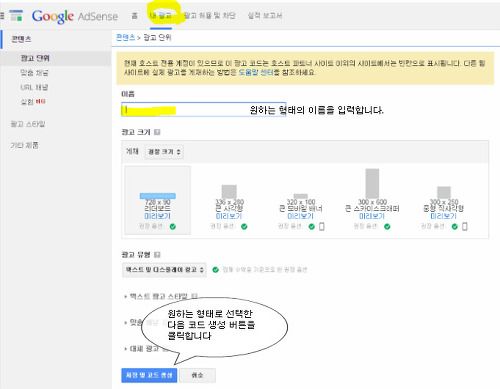The width and height of the screenshot is (500, 389).
Task: Click mobile phone icon under 320 x 100
Action: (322, 227)
